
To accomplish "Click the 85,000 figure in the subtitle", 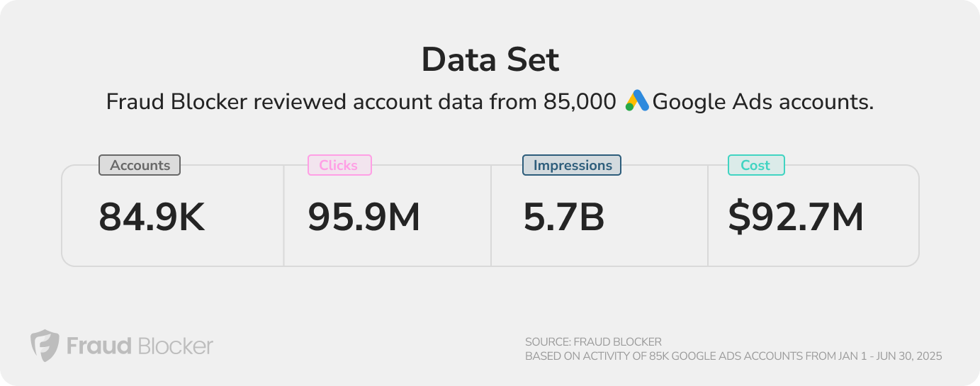I will [580, 102].
